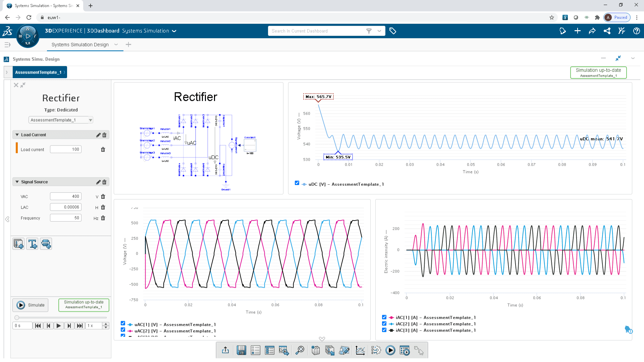This screenshot has height=362, width=644.
Task: Collapse the Load Current section
Action: (17, 135)
